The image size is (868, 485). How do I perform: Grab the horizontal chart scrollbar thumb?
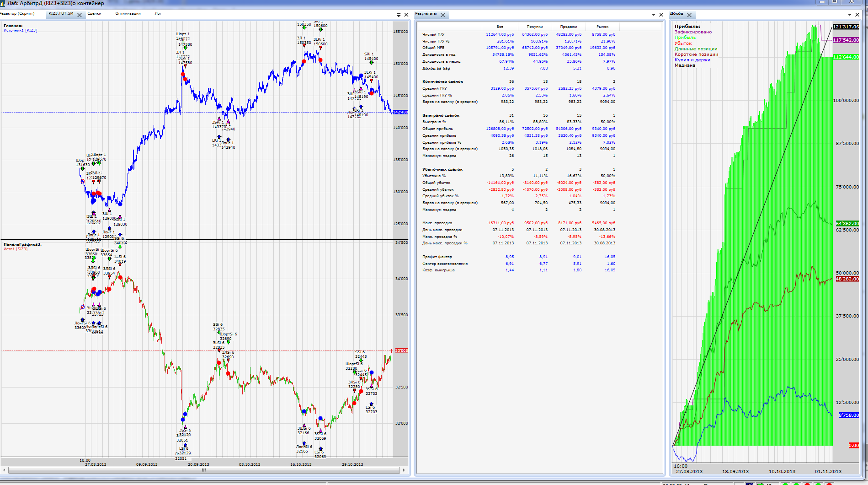point(204,470)
